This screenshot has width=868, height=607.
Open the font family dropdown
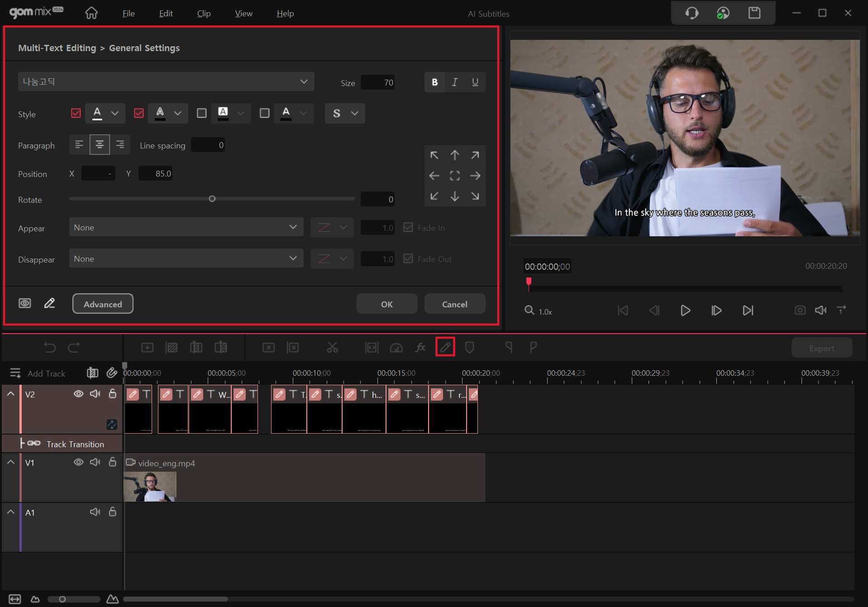166,82
